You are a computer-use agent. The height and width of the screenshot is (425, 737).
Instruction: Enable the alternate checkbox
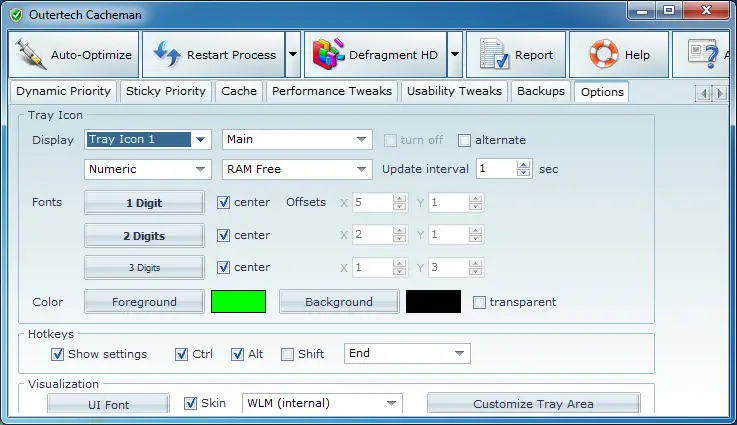click(464, 140)
